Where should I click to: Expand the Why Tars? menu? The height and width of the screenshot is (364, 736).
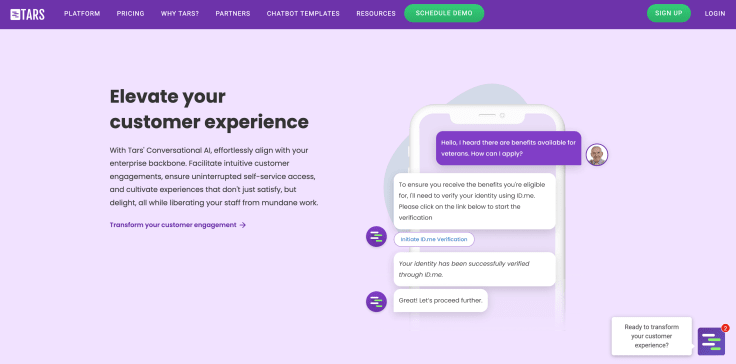[180, 14]
